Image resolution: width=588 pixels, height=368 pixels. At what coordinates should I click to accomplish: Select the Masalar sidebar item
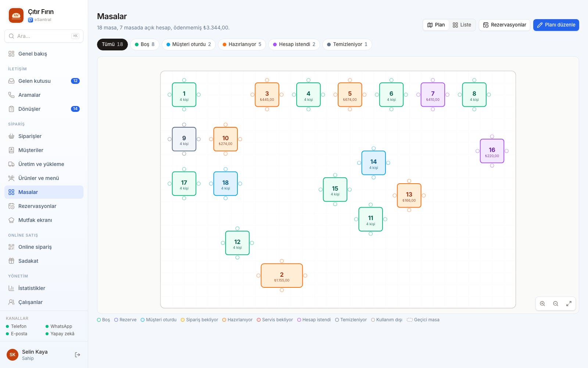click(44, 192)
